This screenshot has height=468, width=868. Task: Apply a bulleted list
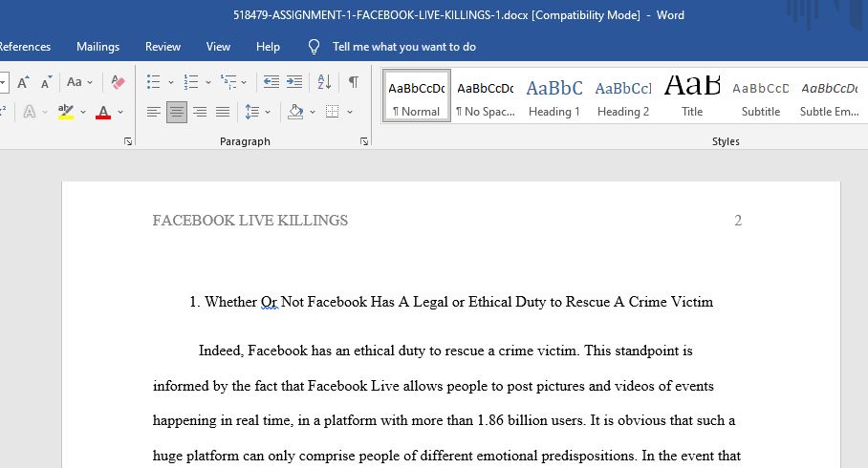(x=153, y=82)
